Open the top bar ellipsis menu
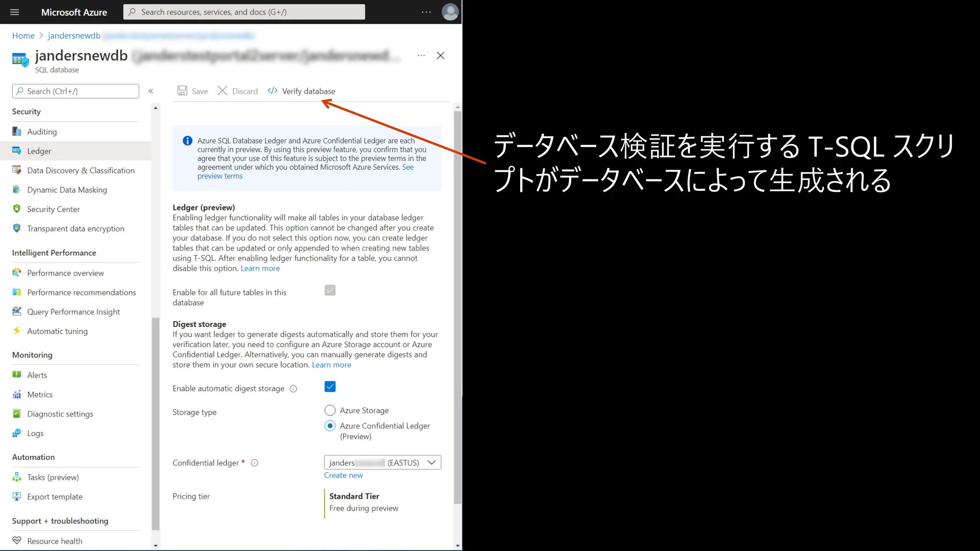The height and width of the screenshot is (551, 980). click(x=426, y=12)
